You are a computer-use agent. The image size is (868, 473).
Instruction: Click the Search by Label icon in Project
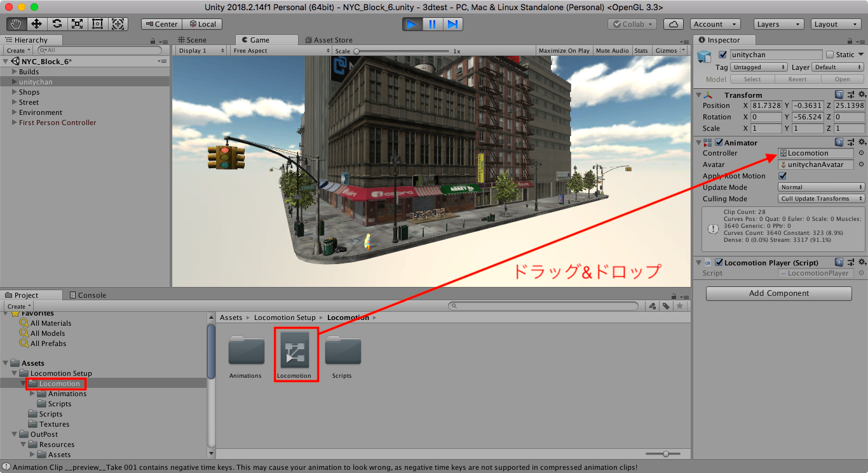(x=666, y=306)
